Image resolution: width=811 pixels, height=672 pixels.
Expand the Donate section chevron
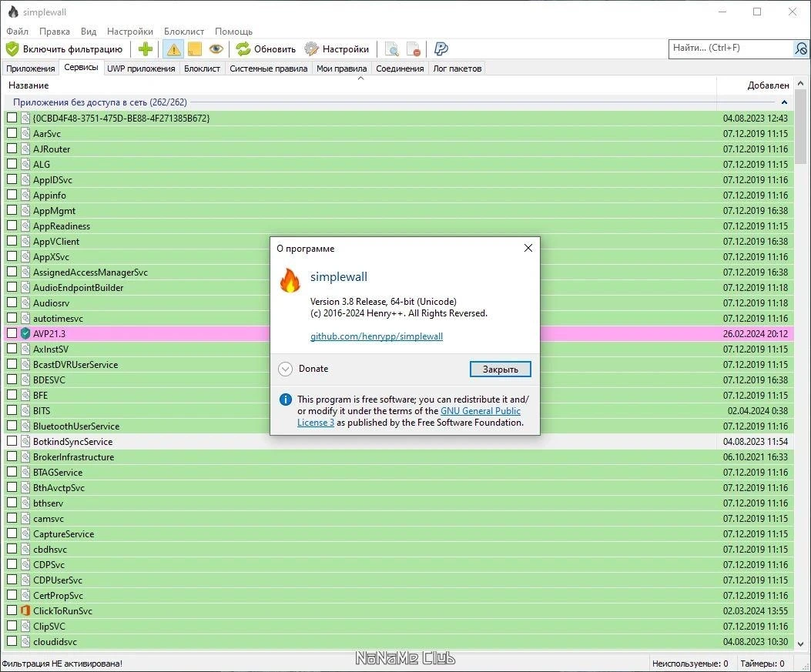(x=286, y=369)
